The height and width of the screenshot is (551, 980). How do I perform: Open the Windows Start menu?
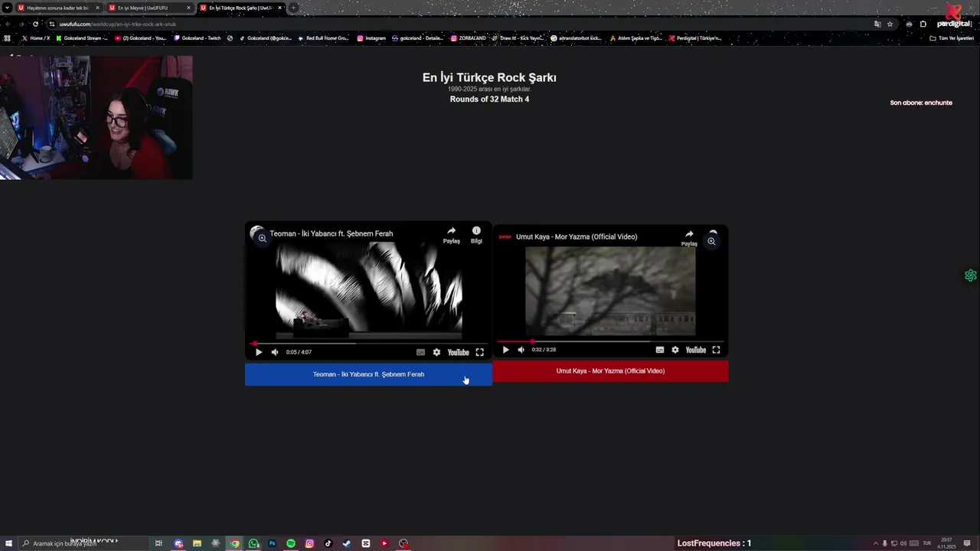[8, 543]
